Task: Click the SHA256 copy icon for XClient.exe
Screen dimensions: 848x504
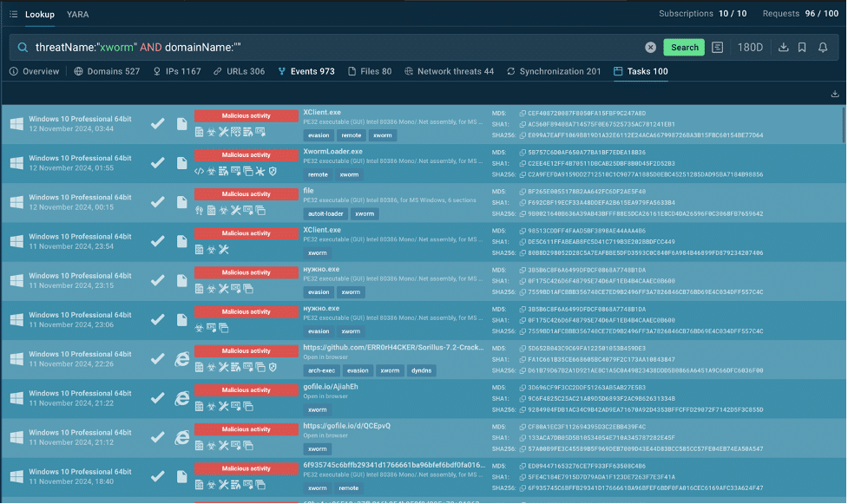Action: pyautogui.click(x=523, y=135)
